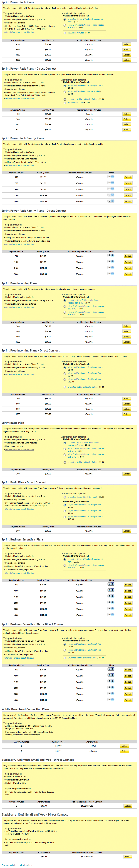Select the Power Pack Family 1400-minute $89.99 plan
This screenshot has height=868, width=139.
(128, 189)
